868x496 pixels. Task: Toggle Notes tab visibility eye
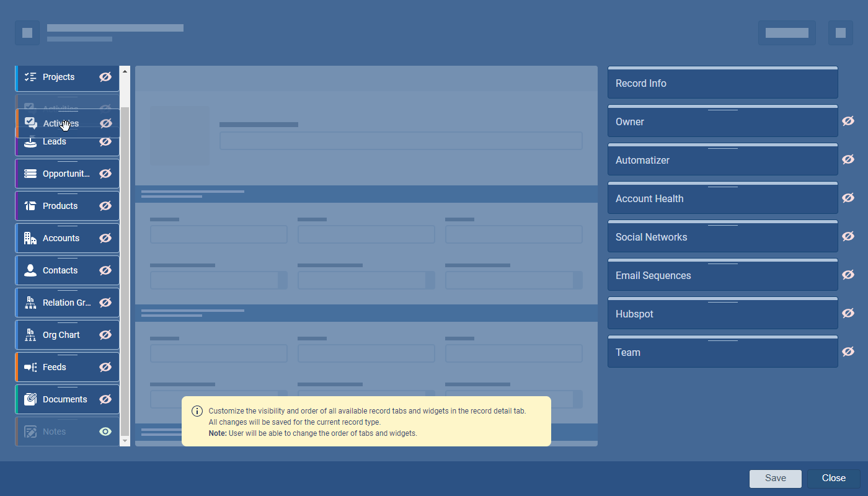click(x=105, y=432)
